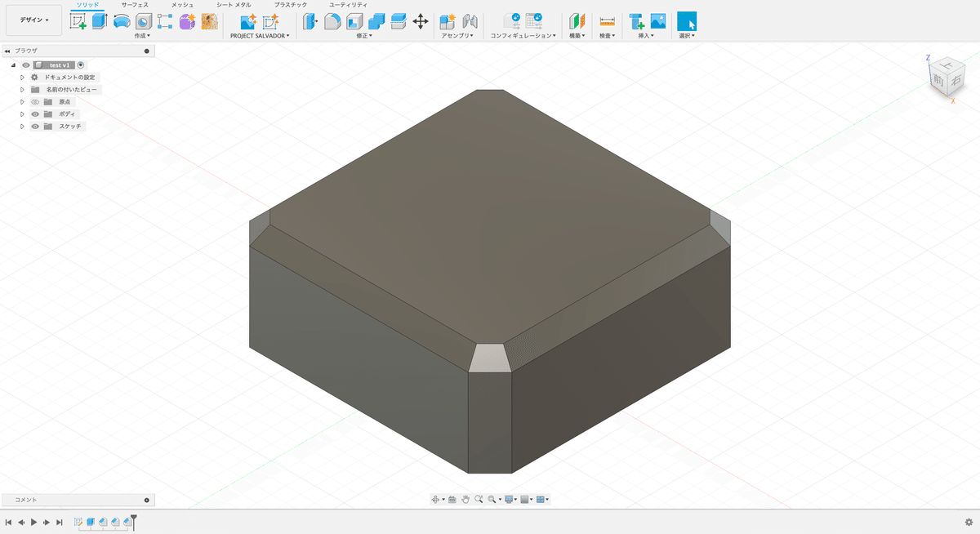Select the Move/Copy arrows tool
The image size is (980, 534).
click(421, 21)
